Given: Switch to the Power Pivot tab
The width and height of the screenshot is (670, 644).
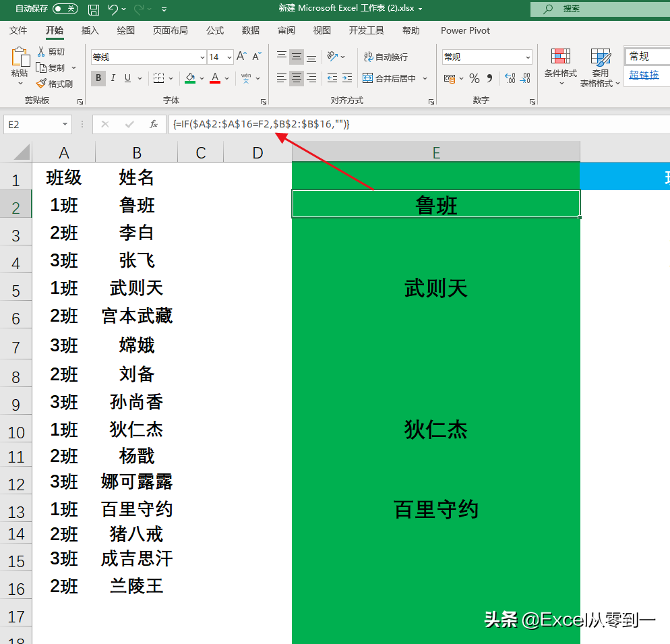Looking at the screenshot, I should (x=465, y=30).
